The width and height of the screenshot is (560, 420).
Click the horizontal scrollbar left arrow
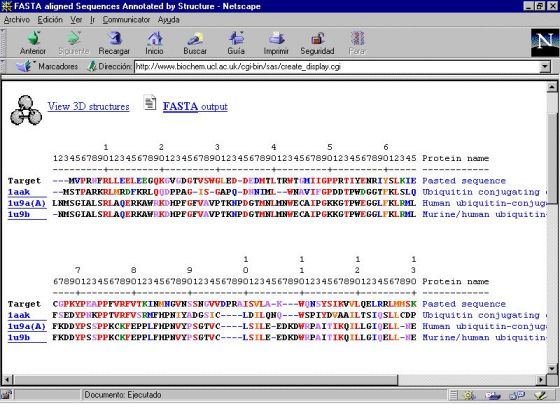(7, 379)
